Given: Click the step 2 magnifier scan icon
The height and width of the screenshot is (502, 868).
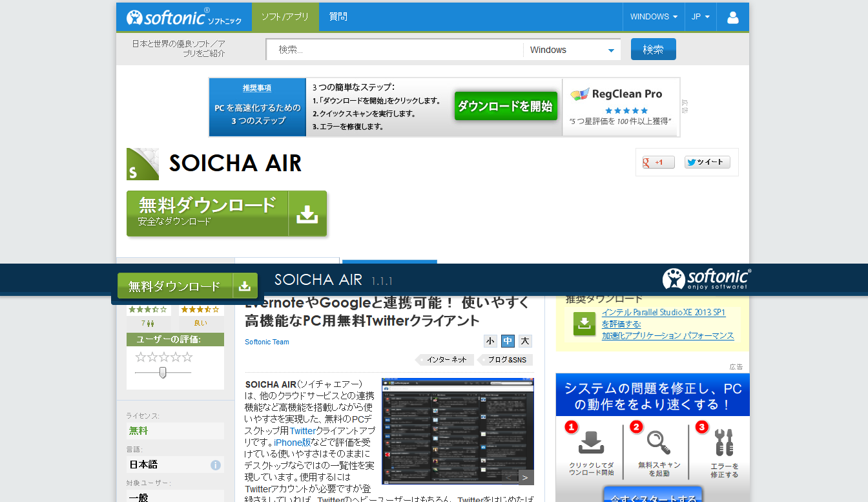Looking at the screenshot, I should coord(658,443).
